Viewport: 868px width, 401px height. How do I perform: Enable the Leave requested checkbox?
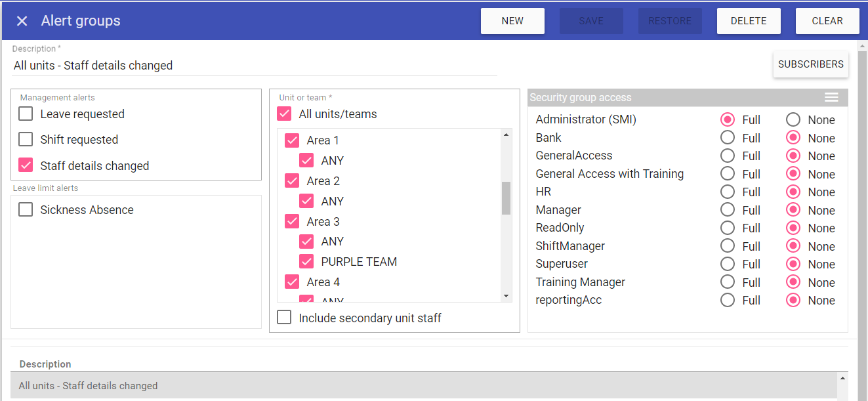coord(26,114)
